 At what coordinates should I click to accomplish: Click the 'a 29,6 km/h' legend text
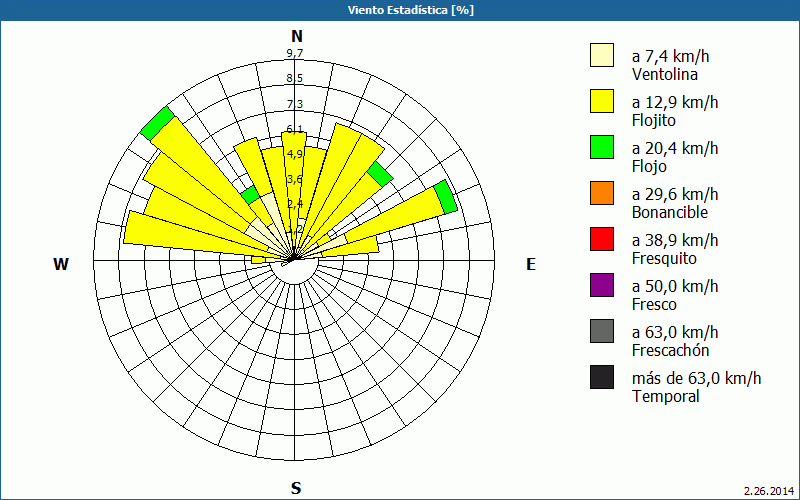(x=675, y=194)
